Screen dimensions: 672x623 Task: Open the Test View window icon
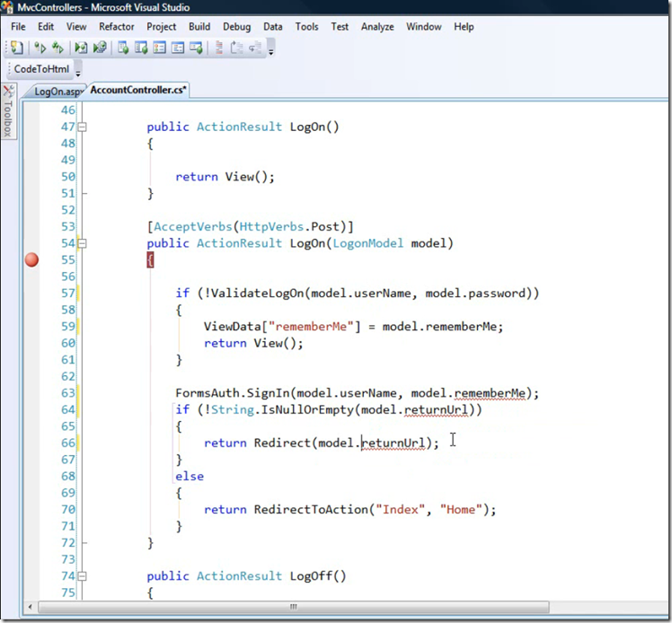coord(123,48)
